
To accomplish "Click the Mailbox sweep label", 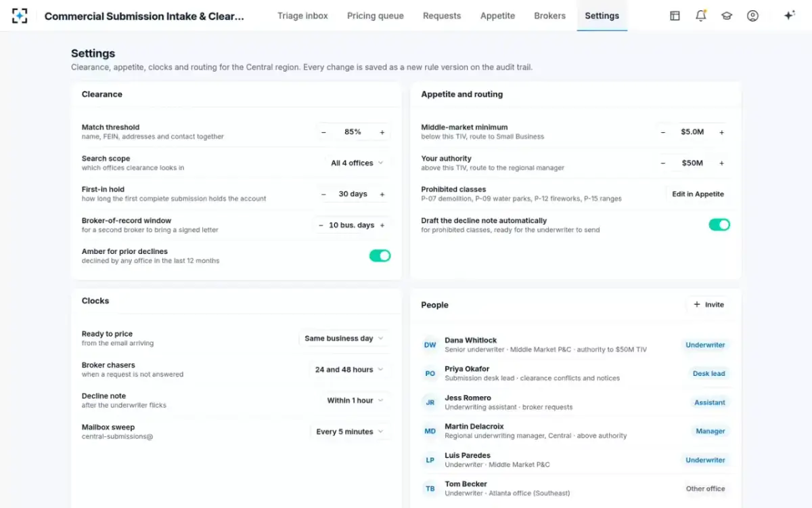I will [108, 427].
